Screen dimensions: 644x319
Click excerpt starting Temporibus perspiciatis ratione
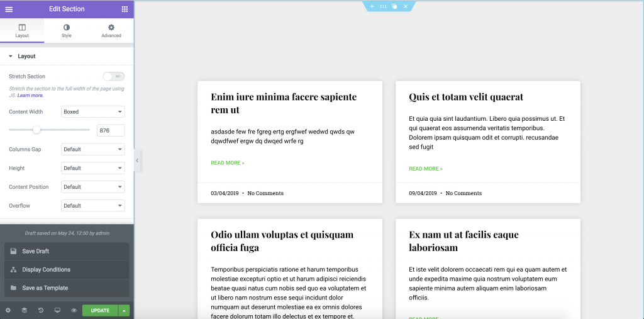pos(288,293)
